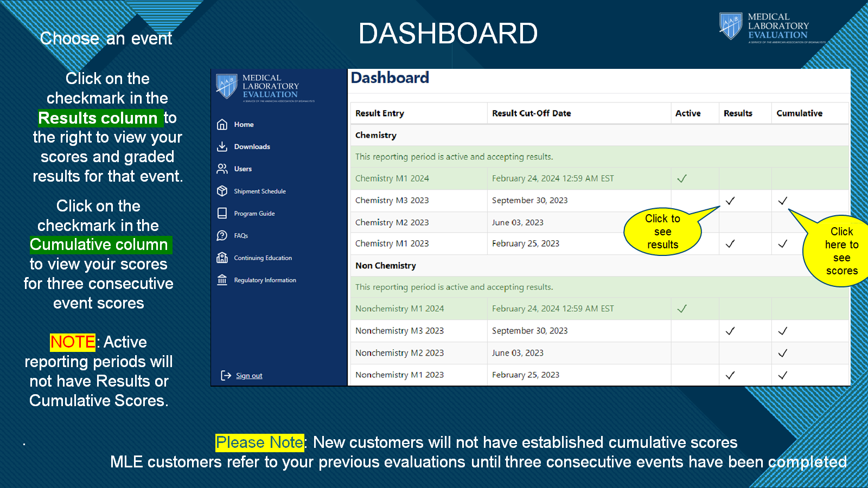868x488 pixels.
Task: Click the Regulatory Information building icon
Action: pos(222,280)
